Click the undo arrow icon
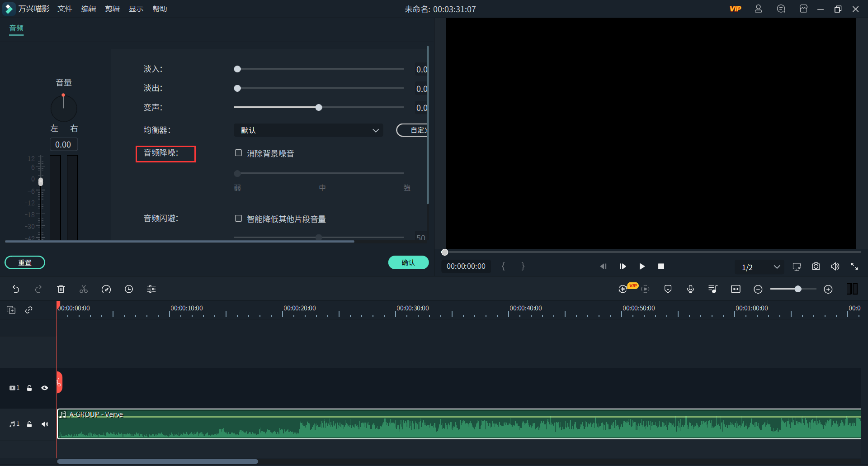Viewport: 868px width, 466px height. [16, 289]
